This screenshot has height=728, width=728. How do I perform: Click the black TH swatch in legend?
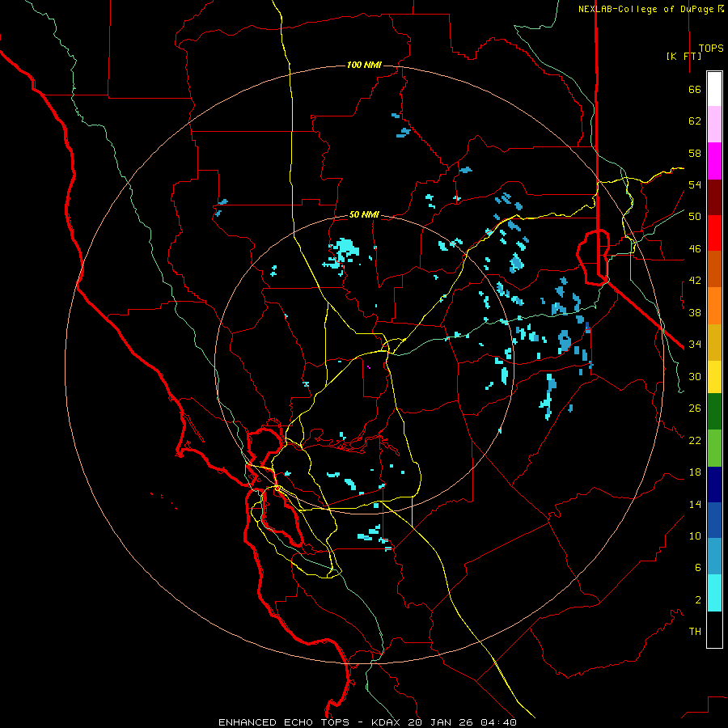point(714,629)
